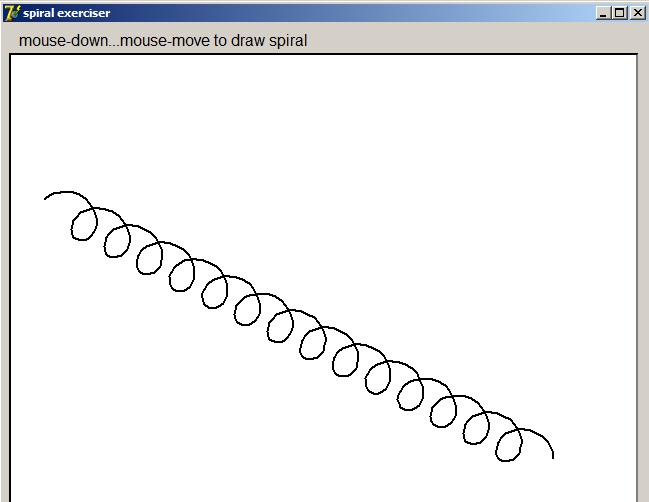Screen dimensions: 649x502
Task: Click the 'spiral exerciser' title bar text
Action: (67, 13)
